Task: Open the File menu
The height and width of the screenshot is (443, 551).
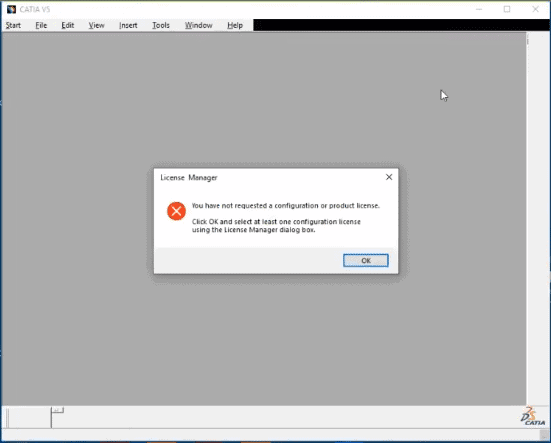Action: (x=41, y=25)
